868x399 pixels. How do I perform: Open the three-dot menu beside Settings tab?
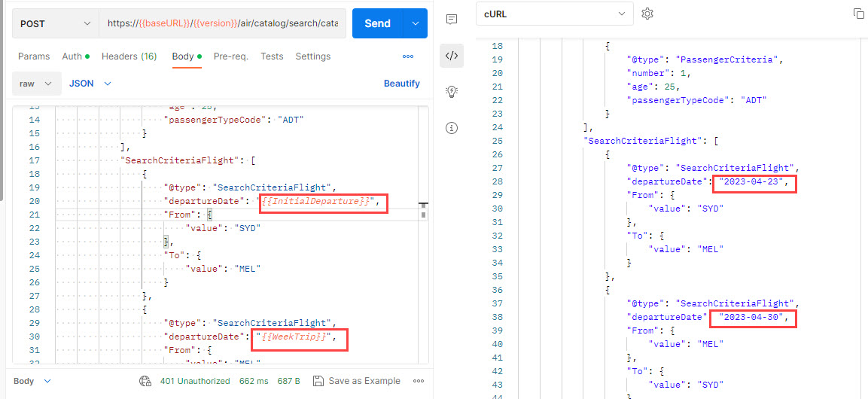point(408,56)
